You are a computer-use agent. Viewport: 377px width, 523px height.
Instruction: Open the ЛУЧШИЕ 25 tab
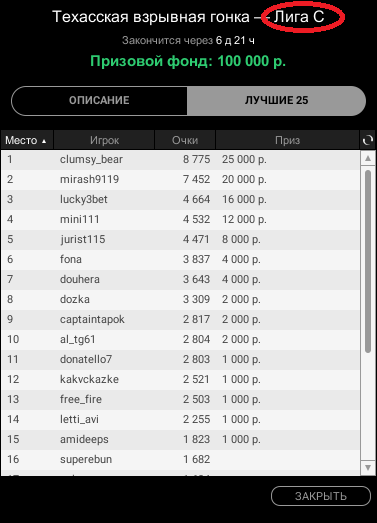276,100
